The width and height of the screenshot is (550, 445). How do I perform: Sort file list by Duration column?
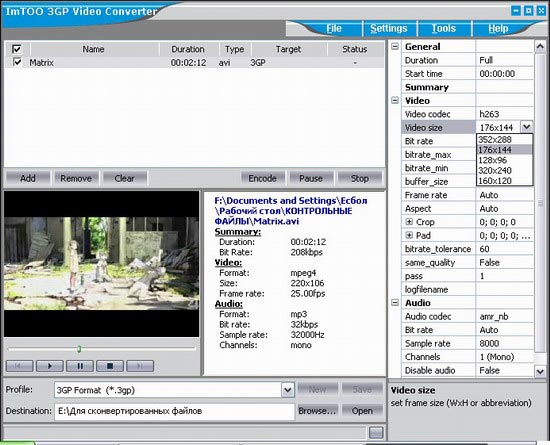click(x=188, y=49)
